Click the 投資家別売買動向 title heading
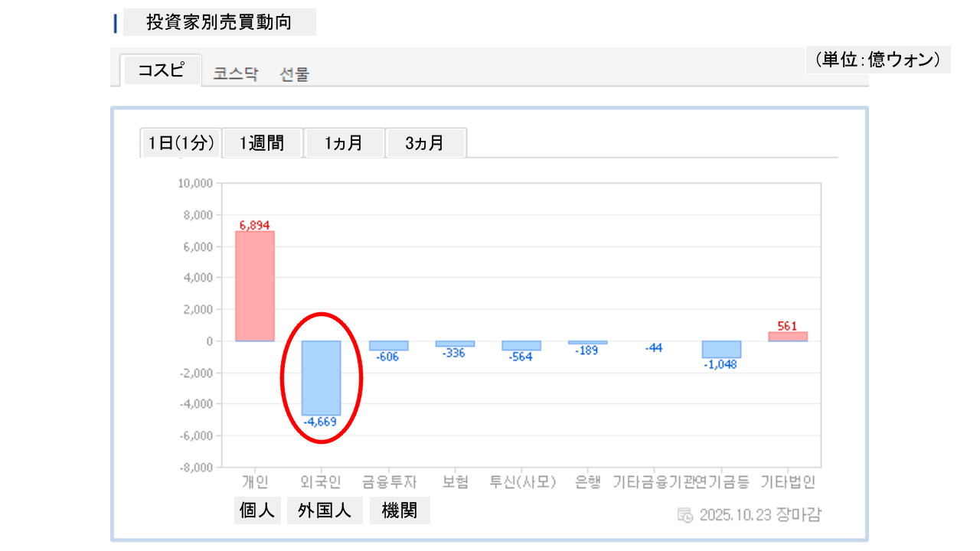The height and width of the screenshot is (551, 980). coord(219,23)
